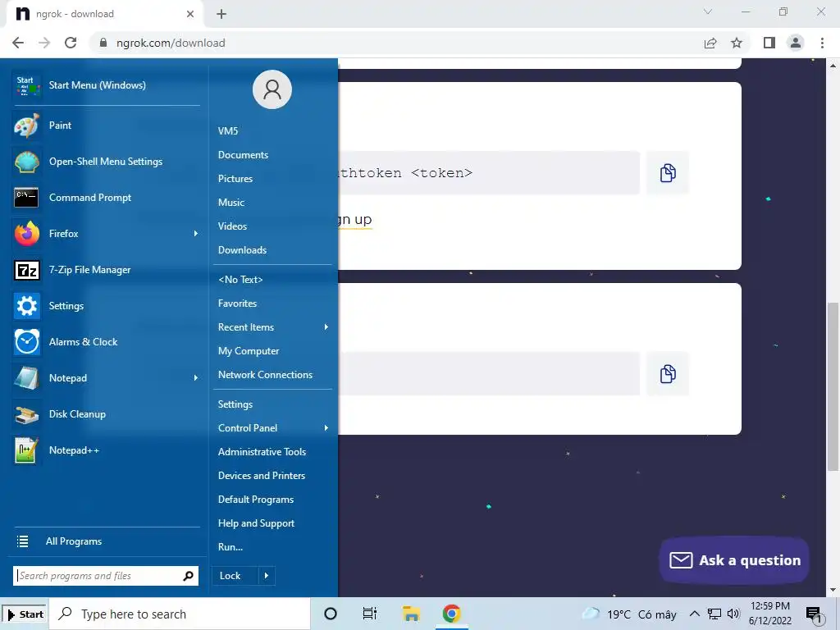Open the tab search dropdown in Chrome
Image resolution: width=840 pixels, height=630 pixels.
[x=708, y=11]
